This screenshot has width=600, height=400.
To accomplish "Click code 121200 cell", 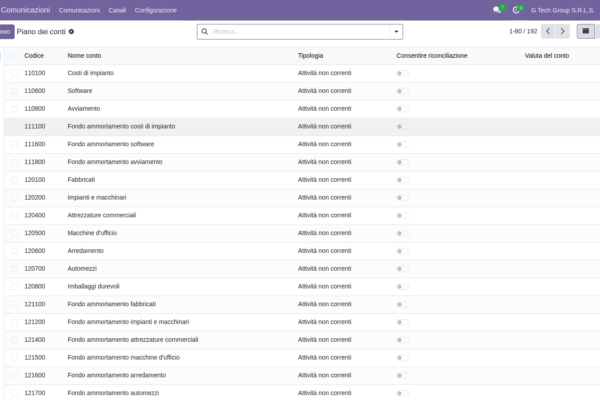I will [35, 322].
